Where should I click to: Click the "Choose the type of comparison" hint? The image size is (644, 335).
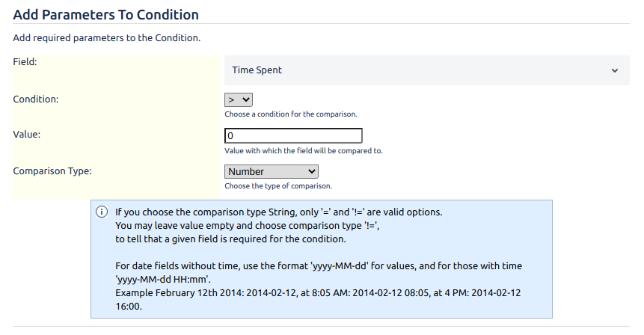(277, 185)
